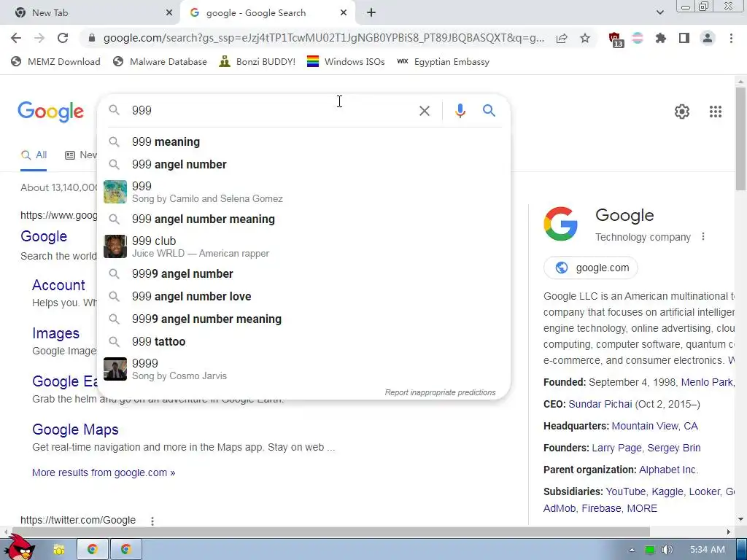Open the Windows ISOs bookmark
747x560 pixels.
click(x=346, y=62)
